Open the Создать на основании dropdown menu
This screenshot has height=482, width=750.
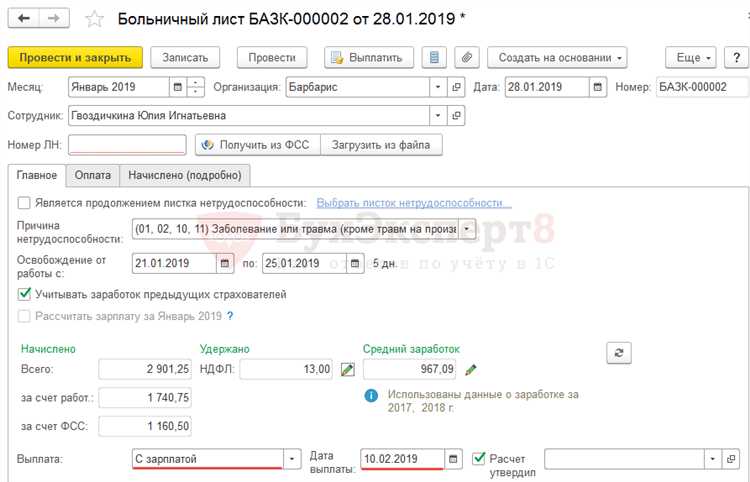pos(557,58)
